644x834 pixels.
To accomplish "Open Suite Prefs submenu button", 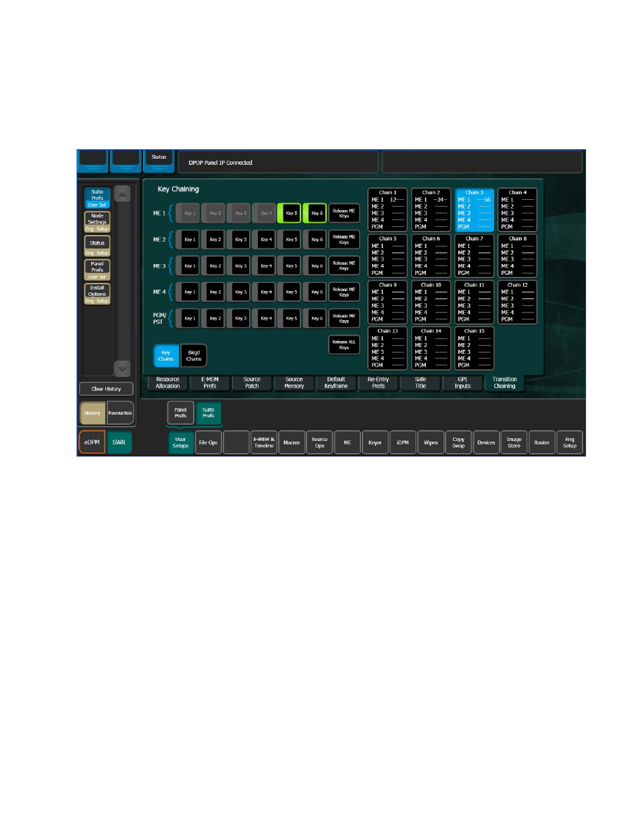I will tap(208, 413).
